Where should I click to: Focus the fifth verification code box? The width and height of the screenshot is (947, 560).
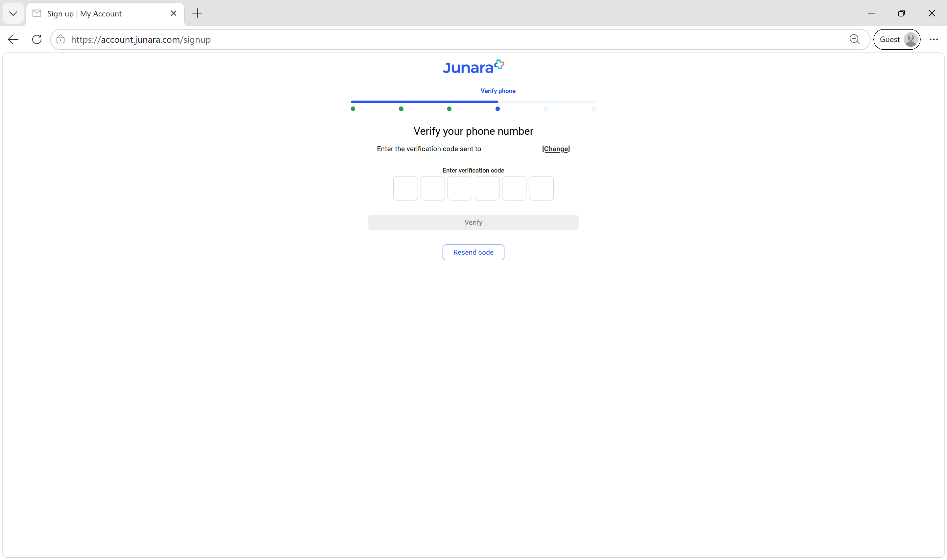(x=514, y=188)
